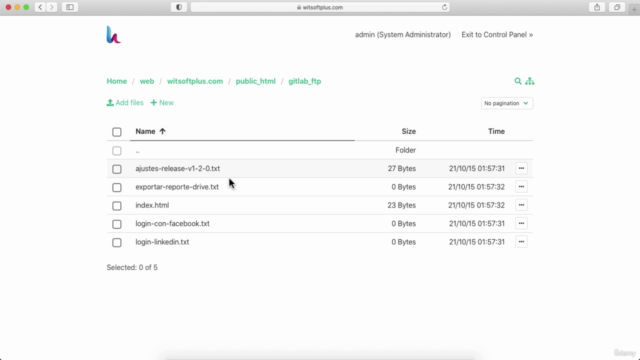Click the Hestia logo icon
The image size is (640, 360).
pos(113,35)
